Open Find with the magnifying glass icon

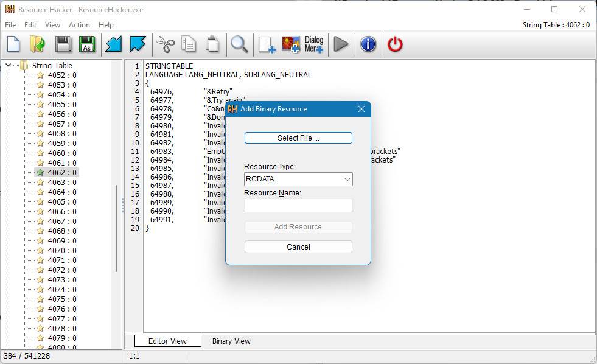[x=240, y=44]
